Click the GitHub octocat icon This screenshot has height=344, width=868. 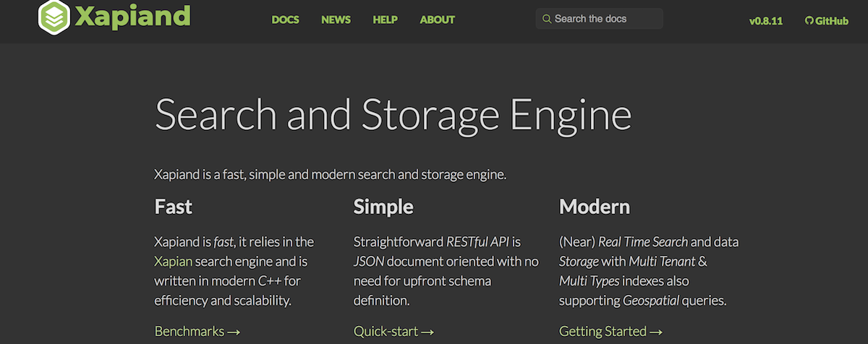coord(809,21)
